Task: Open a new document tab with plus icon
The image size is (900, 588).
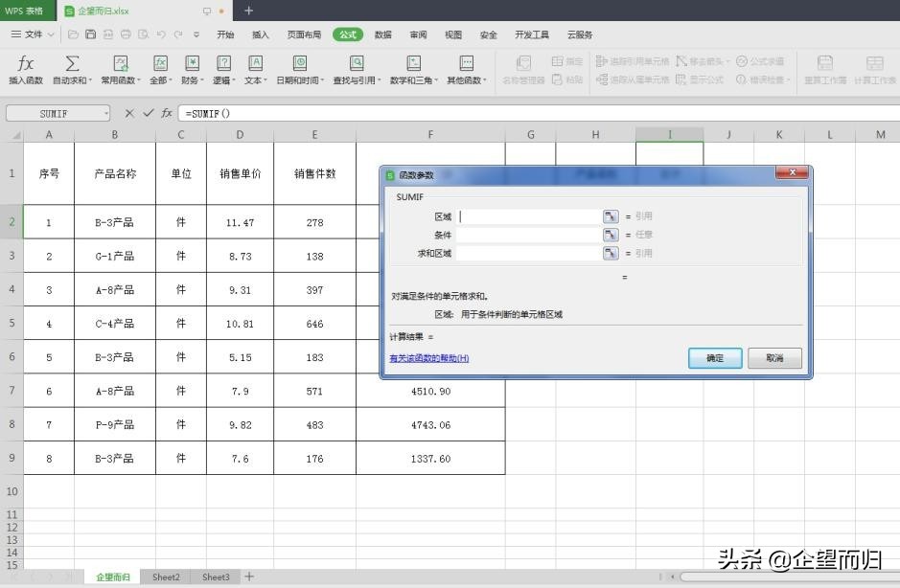Action: 248,11
